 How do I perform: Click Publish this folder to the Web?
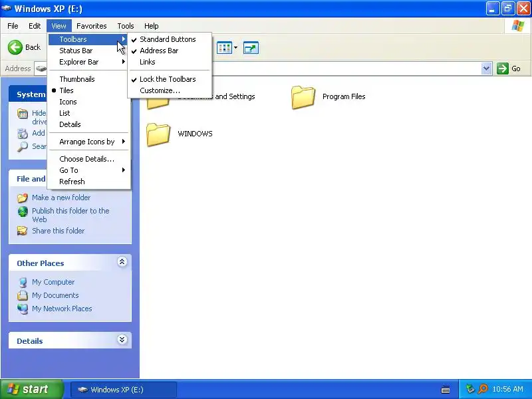(x=70, y=215)
